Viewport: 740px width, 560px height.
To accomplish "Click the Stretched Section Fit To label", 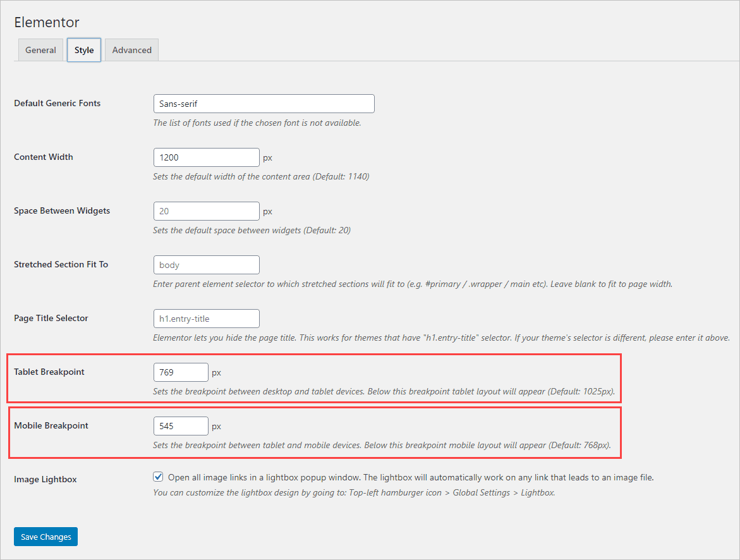I will pyautogui.click(x=61, y=264).
